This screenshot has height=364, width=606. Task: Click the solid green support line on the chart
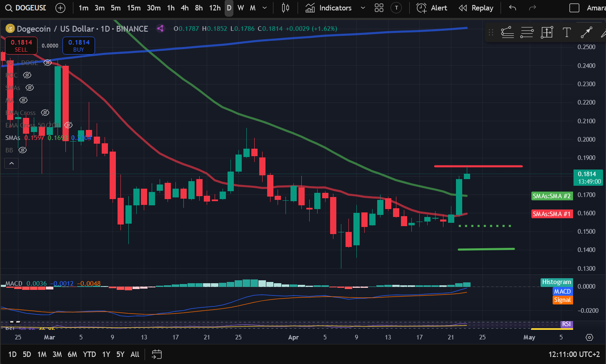point(486,249)
